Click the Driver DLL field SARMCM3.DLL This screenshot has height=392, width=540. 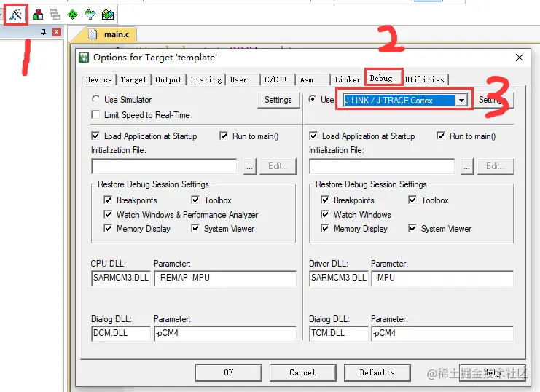click(339, 278)
